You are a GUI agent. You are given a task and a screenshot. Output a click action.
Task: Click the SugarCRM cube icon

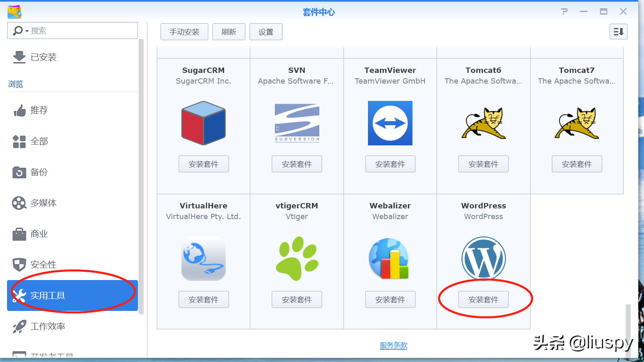point(204,123)
